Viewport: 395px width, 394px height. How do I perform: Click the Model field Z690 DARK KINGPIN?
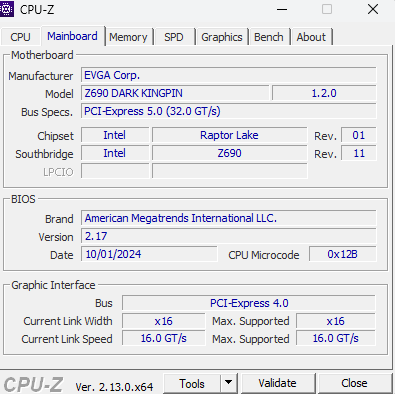(175, 93)
